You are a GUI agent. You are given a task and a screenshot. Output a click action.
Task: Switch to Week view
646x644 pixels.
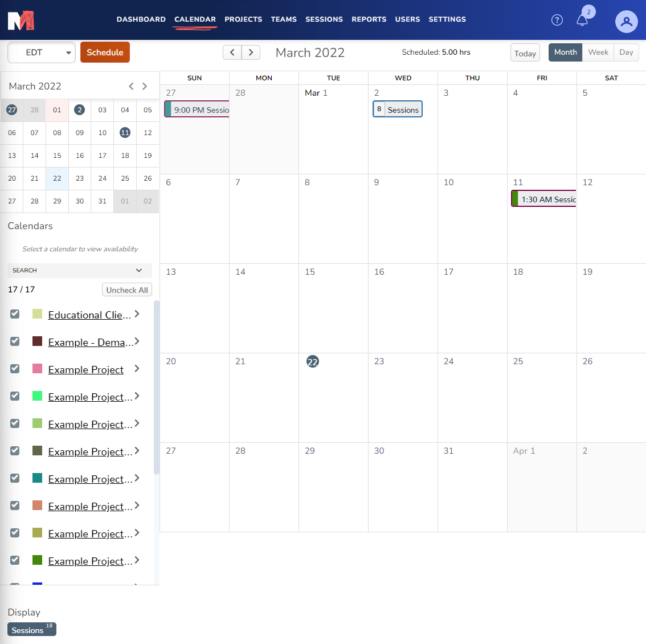[x=598, y=52]
